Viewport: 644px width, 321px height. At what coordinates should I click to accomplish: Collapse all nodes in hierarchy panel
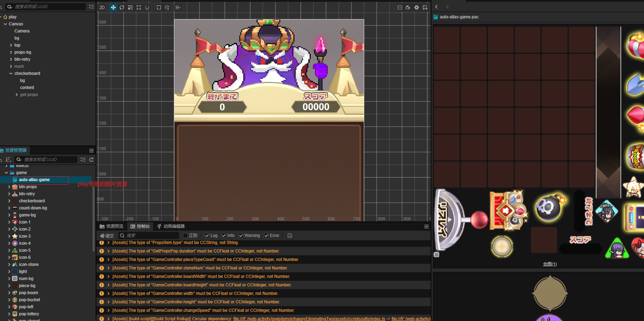(x=91, y=7)
